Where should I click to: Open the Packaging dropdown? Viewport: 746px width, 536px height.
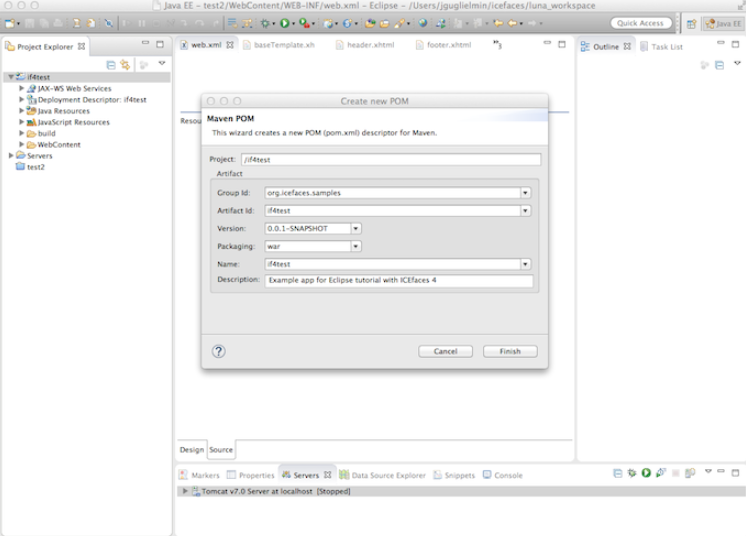pos(356,246)
